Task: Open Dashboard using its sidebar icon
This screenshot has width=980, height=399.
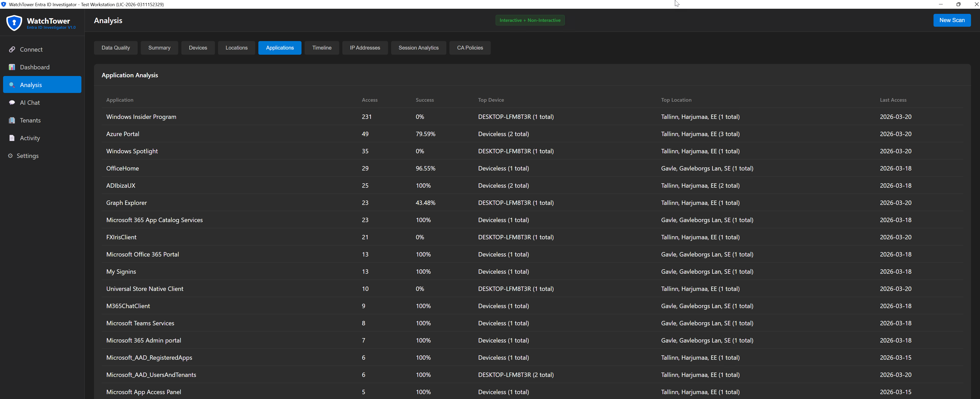Action: coord(12,67)
